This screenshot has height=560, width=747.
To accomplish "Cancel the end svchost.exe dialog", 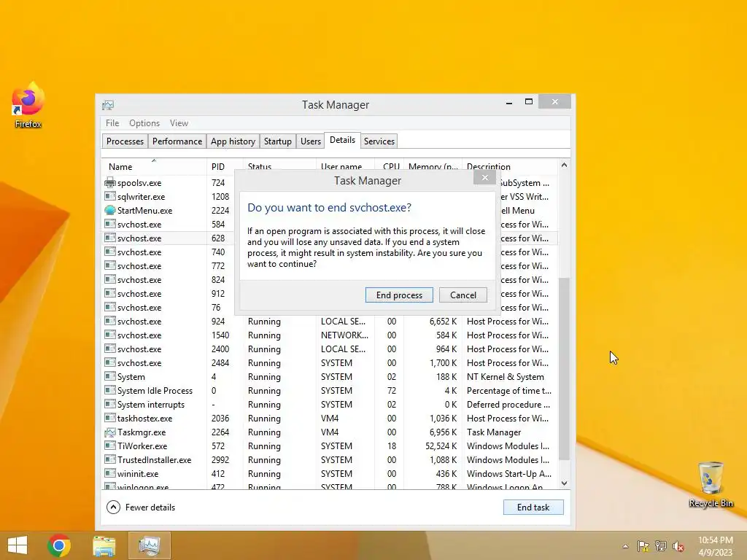I will (x=463, y=295).
